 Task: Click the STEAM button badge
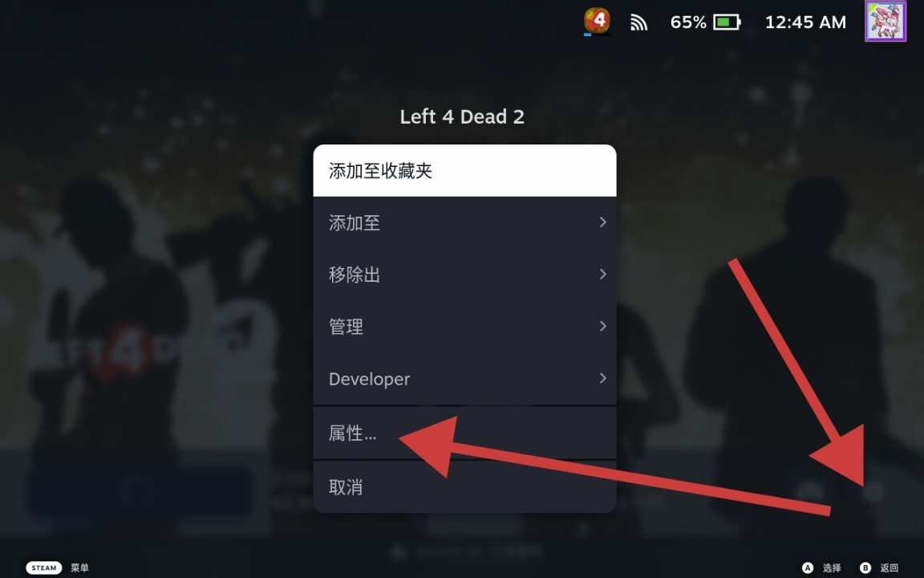click(43, 568)
